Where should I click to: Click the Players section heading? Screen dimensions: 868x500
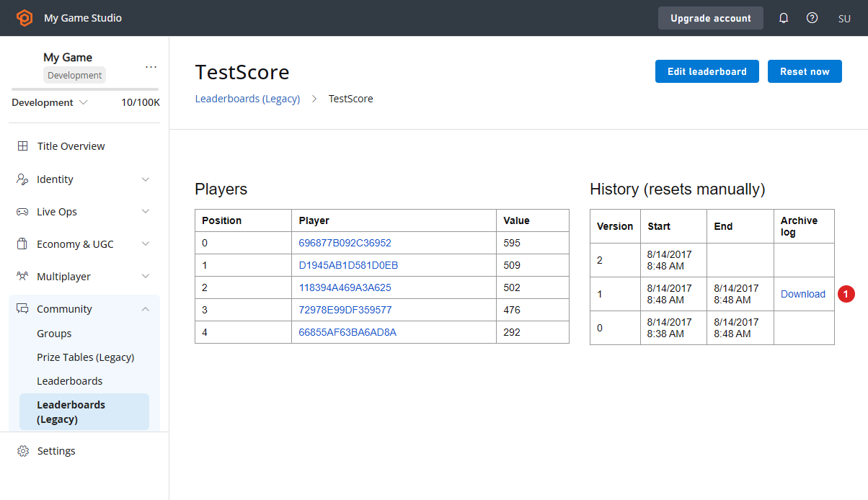click(x=221, y=189)
